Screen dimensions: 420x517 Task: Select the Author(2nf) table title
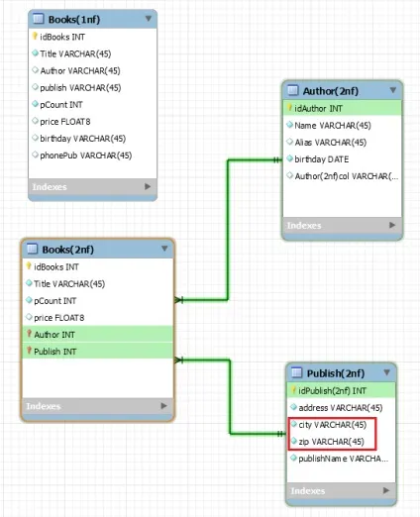point(331,91)
